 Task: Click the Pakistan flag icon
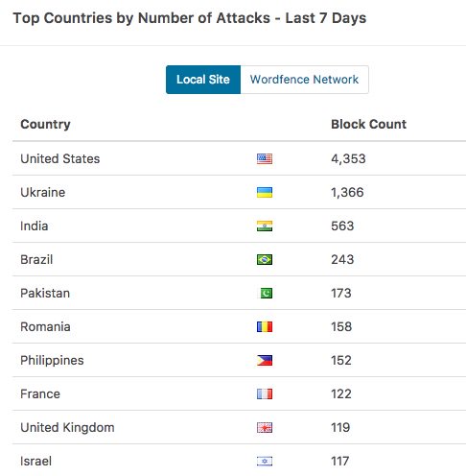(266, 293)
